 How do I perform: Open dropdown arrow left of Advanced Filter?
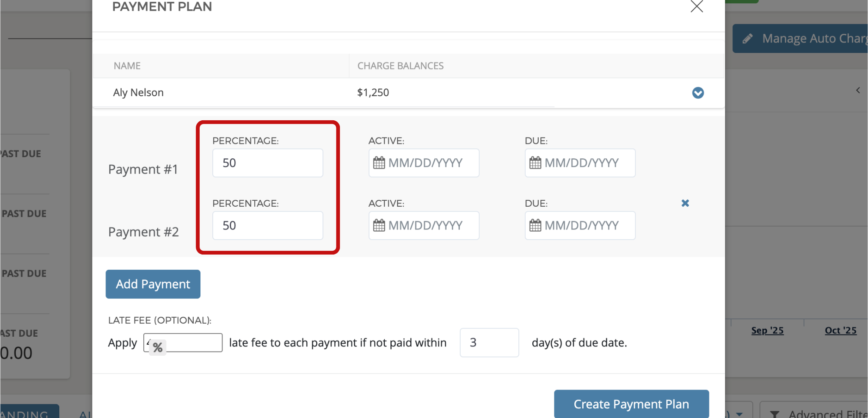click(740, 414)
